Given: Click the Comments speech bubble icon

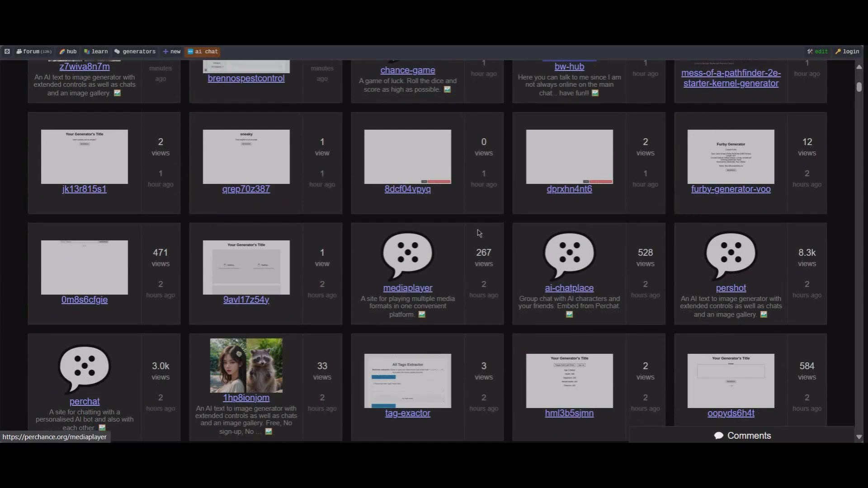Looking at the screenshot, I should click(x=719, y=436).
